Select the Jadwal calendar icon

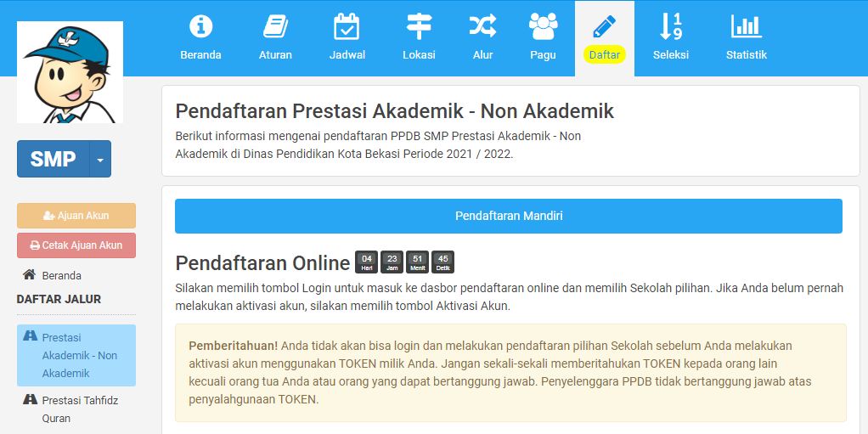pos(347,27)
